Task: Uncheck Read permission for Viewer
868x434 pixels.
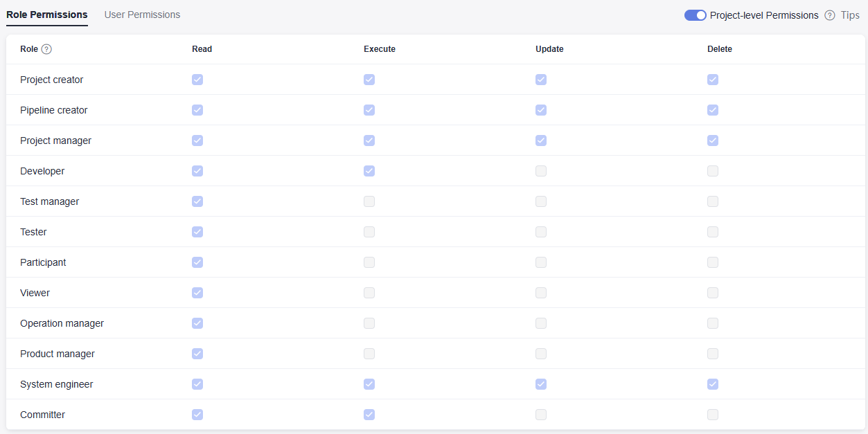Action: [197, 293]
